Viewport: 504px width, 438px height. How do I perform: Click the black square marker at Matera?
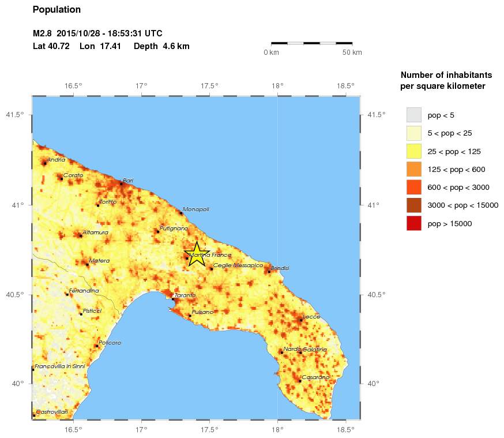(87, 265)
